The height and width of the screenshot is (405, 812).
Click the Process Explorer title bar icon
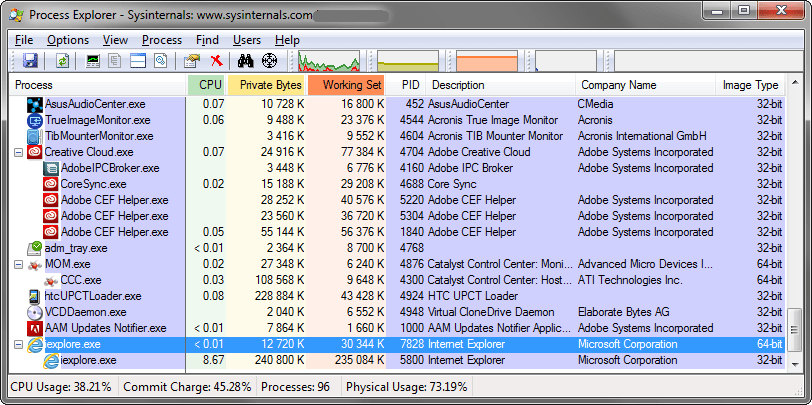[x=17, y=15]
